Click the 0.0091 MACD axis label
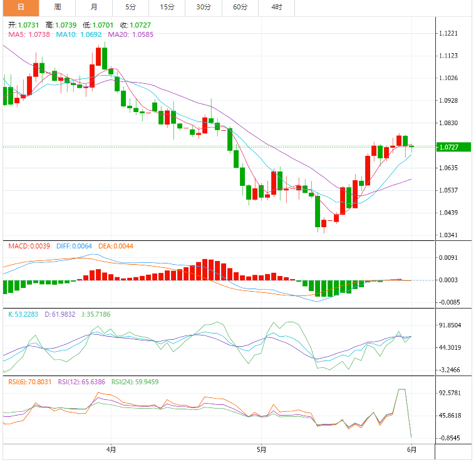The image size is (476, 465). click(x=448, y=258)
